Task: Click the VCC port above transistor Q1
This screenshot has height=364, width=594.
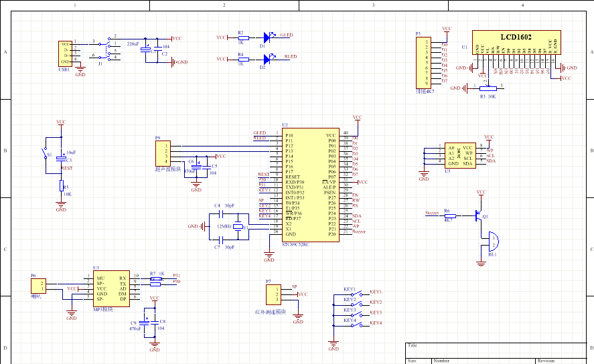Action: [x=481, y=195]
